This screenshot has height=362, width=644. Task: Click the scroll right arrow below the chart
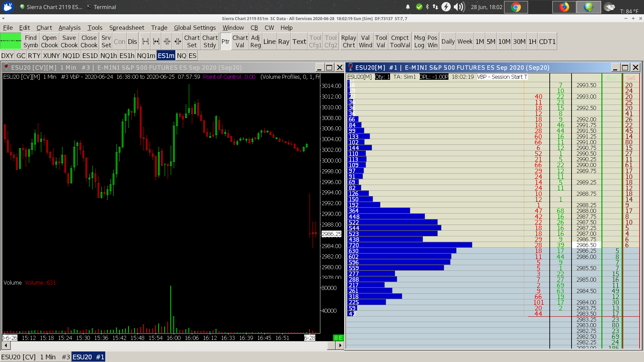point(340,345)
